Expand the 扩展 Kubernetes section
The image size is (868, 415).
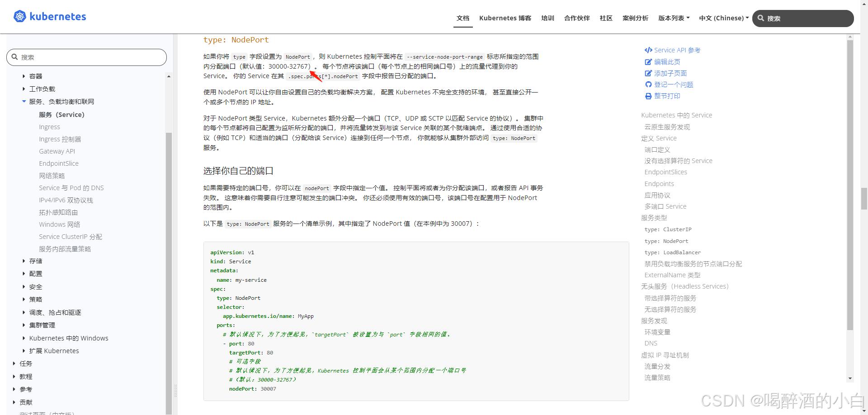24,351
